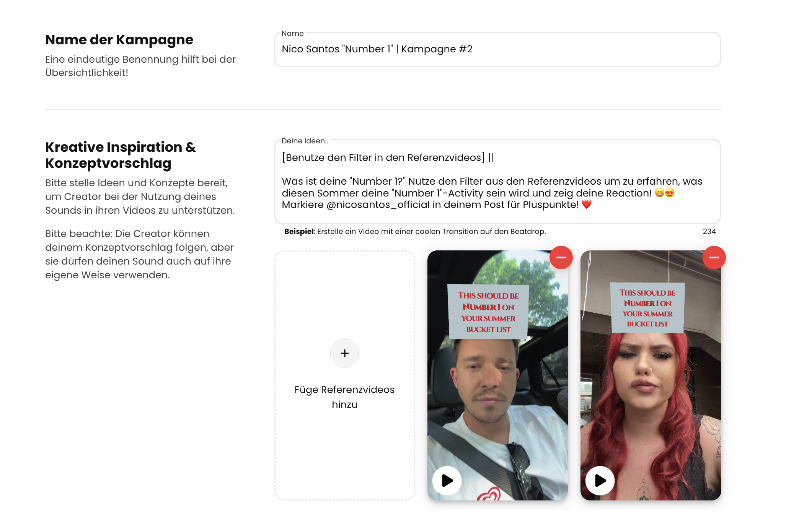Click the bucket list filter on second video
This screenshot has height=523, width=812.
(647, 308)
